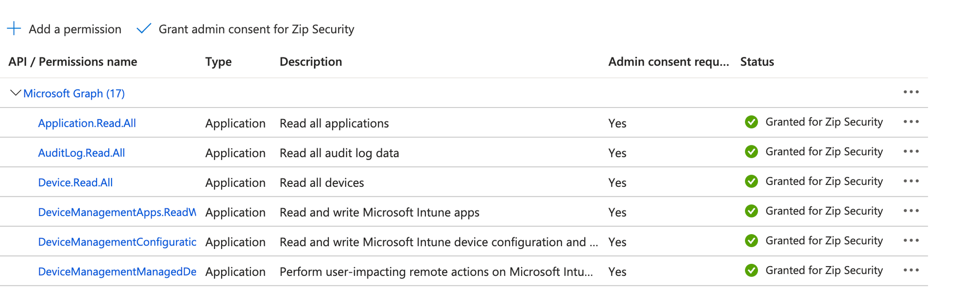The image size is (980, 292).
Task: Click the Microsoft Graph (17) group link
Action: click(74, 94)
